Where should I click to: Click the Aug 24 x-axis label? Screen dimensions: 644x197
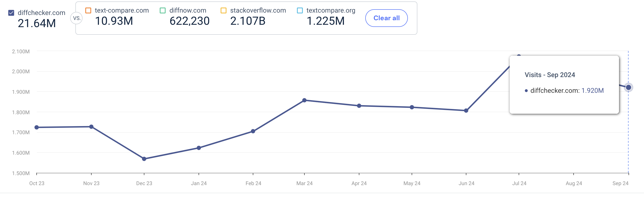574,183
